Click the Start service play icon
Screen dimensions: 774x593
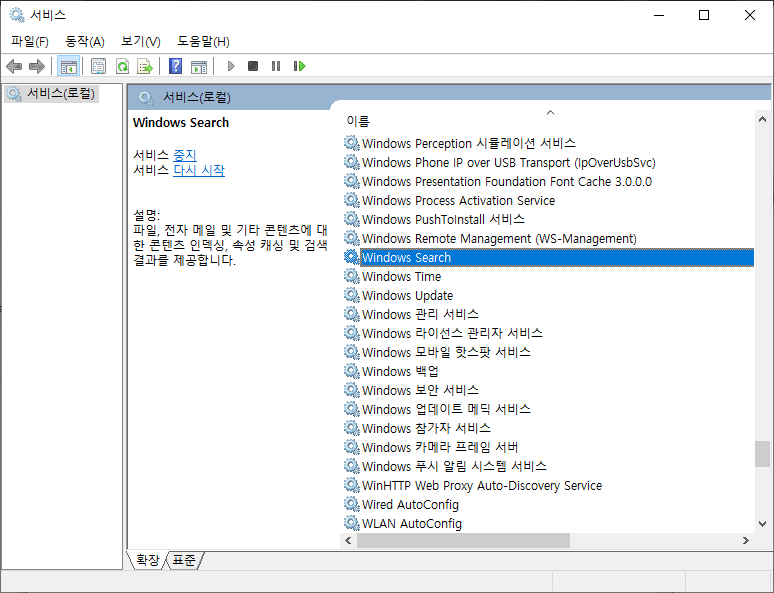coord(230,66)
